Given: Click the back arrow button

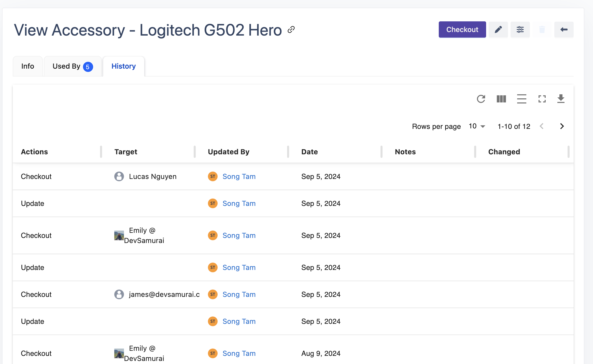Looking at the screenshot, I should (564, 29).
